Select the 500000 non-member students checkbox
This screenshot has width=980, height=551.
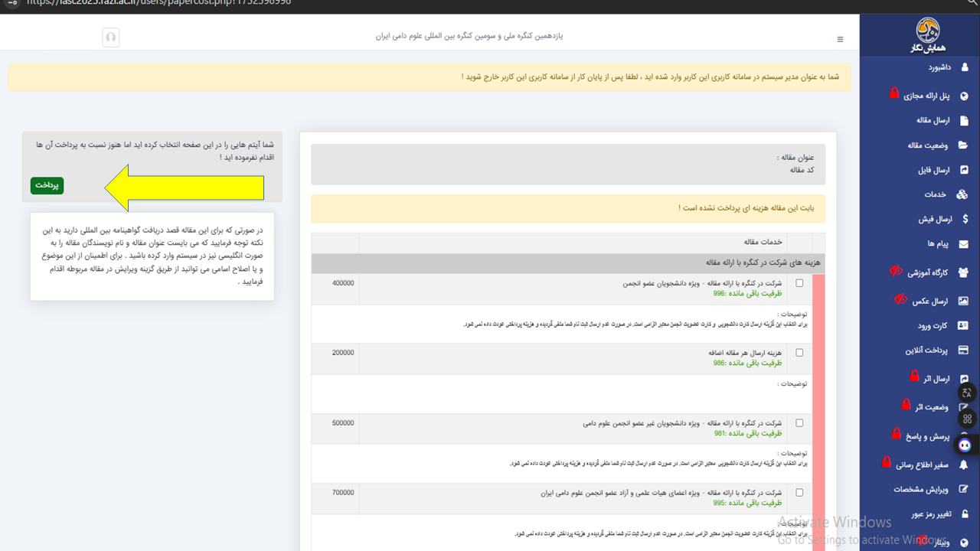click(799, 422)
